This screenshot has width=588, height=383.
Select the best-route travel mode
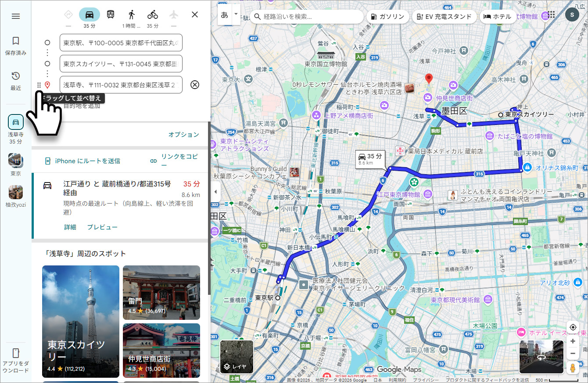tap(68, 14)
